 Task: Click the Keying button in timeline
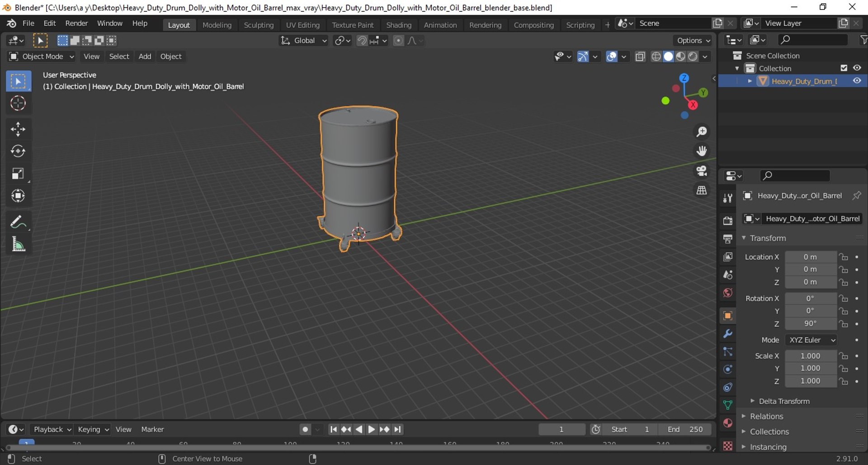click(x=93, y=429)
